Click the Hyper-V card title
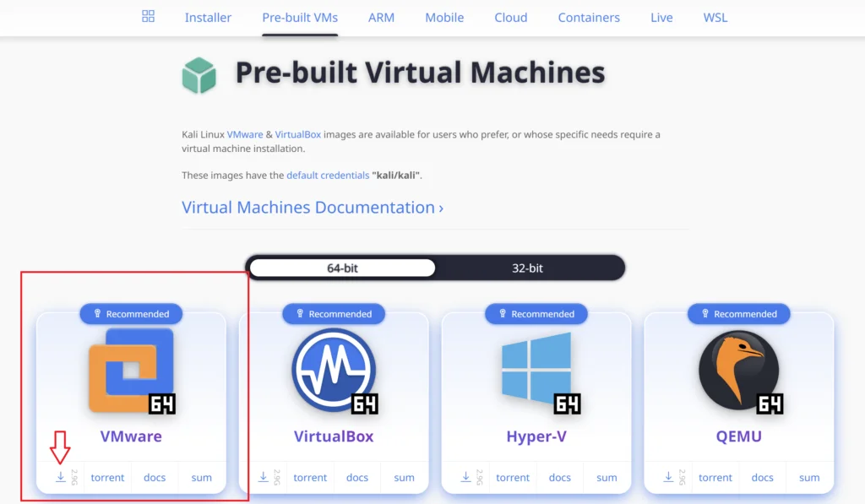The image size is (865, 504). click(x=536, y=436)
